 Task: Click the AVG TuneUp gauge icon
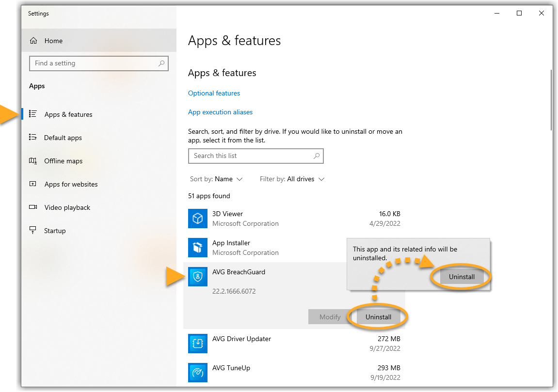click(197, 373)
